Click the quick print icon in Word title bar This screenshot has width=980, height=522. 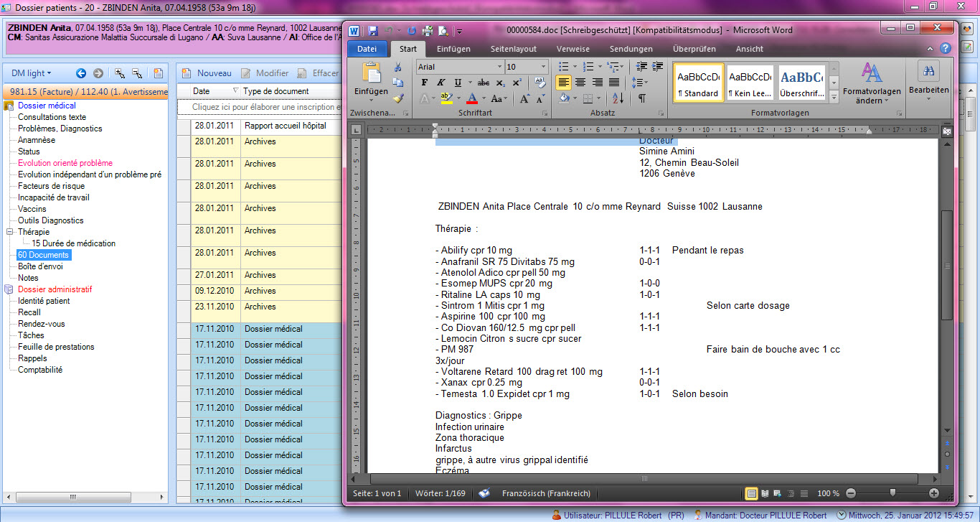pyautogui.click(x=427, y=31)
